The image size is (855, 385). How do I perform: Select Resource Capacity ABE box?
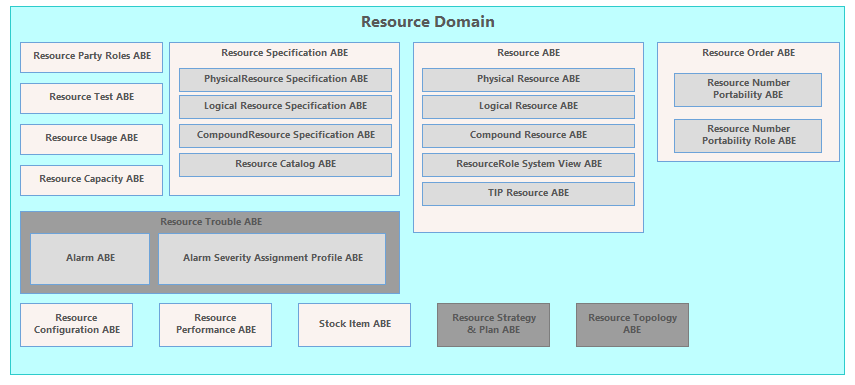(92, 180)
